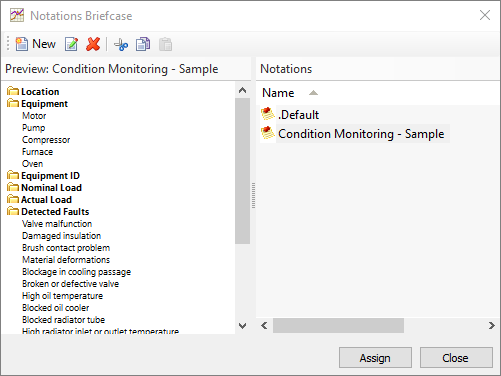The height and width of the screenshot is (376, 501).
Task: Select Motor under Equipment
Action: click(x=34, y=116)
